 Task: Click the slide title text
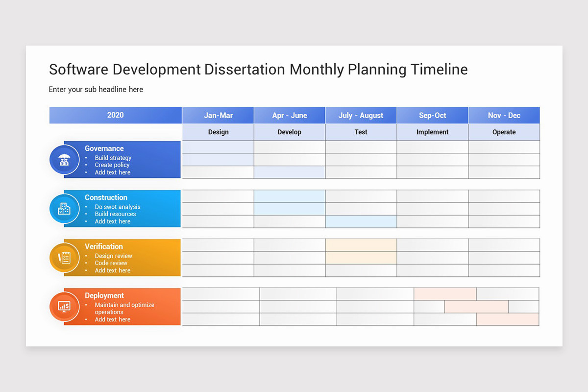coord(258,70)
